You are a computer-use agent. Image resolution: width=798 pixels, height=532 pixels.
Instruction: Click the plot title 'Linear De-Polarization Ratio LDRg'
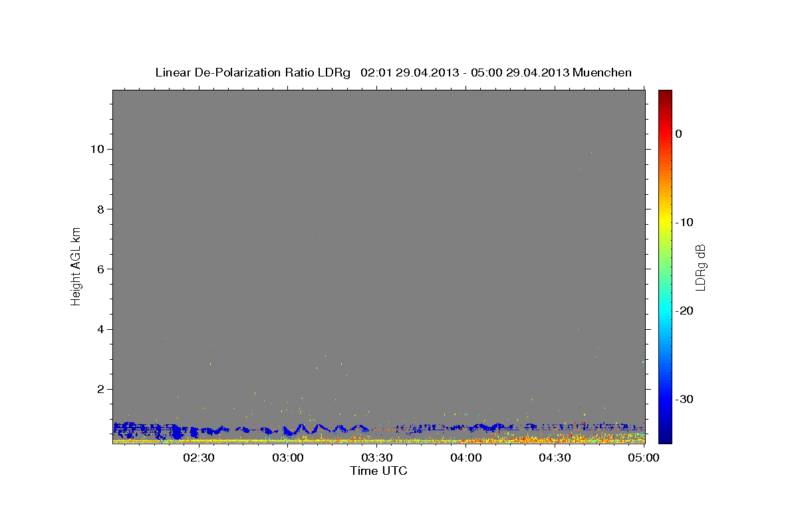coord(252,72)
